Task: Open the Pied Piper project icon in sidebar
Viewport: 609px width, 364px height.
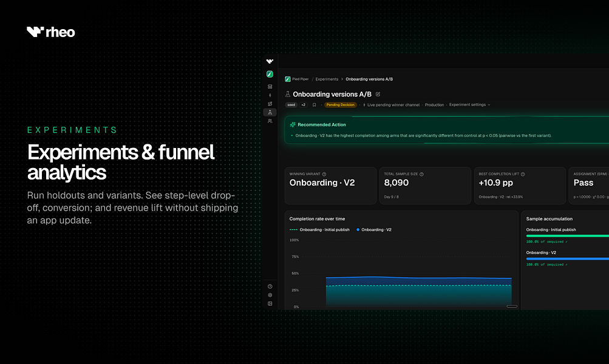Action: coord(270,74)
